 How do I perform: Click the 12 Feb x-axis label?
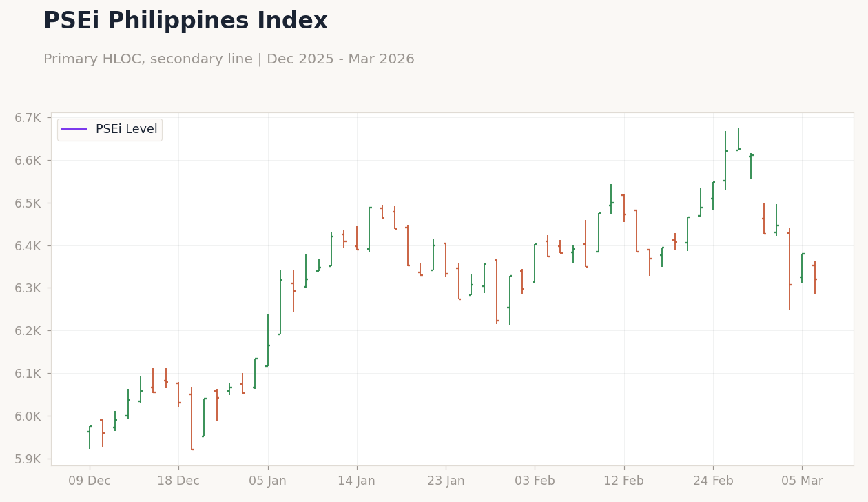624,481
